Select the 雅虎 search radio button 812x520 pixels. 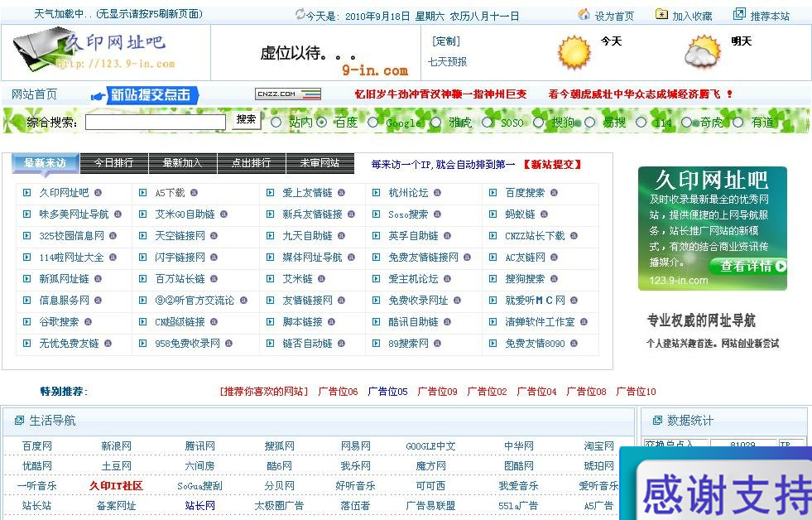click(x=435, y=123)
